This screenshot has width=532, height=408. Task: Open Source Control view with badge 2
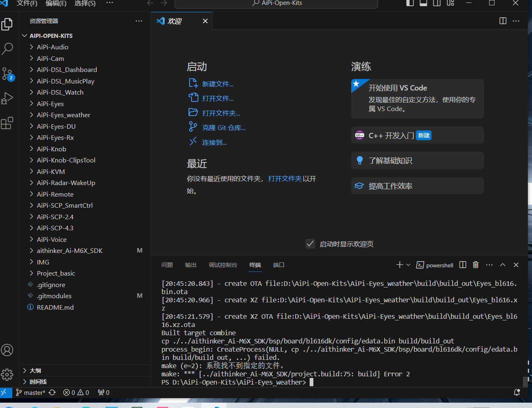(x=7, y=74)
